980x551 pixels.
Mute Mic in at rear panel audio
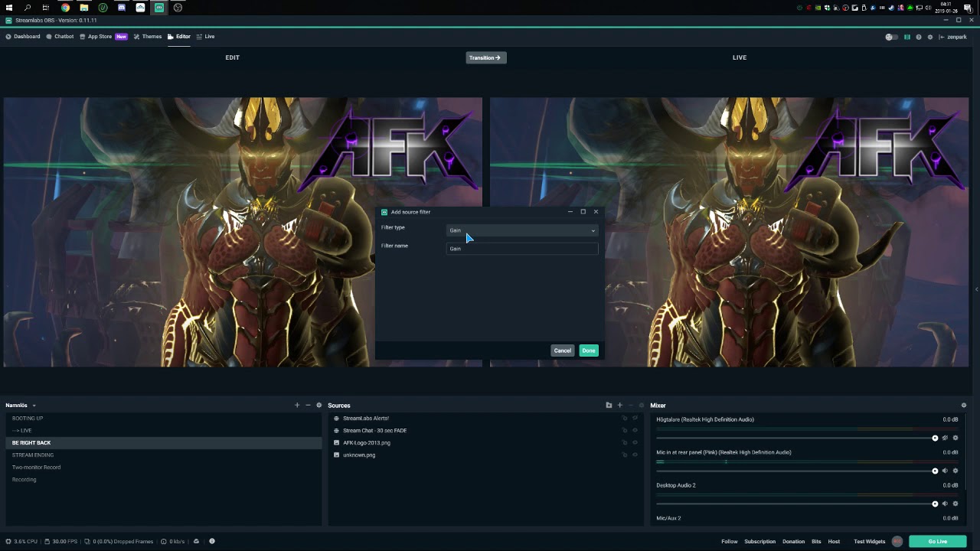pos(945,471)
